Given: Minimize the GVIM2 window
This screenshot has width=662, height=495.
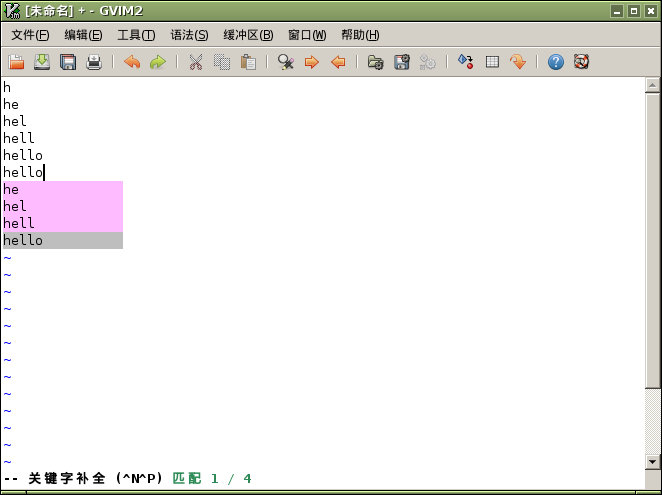Looking at the screenshot, I should (x=617, y=11).
